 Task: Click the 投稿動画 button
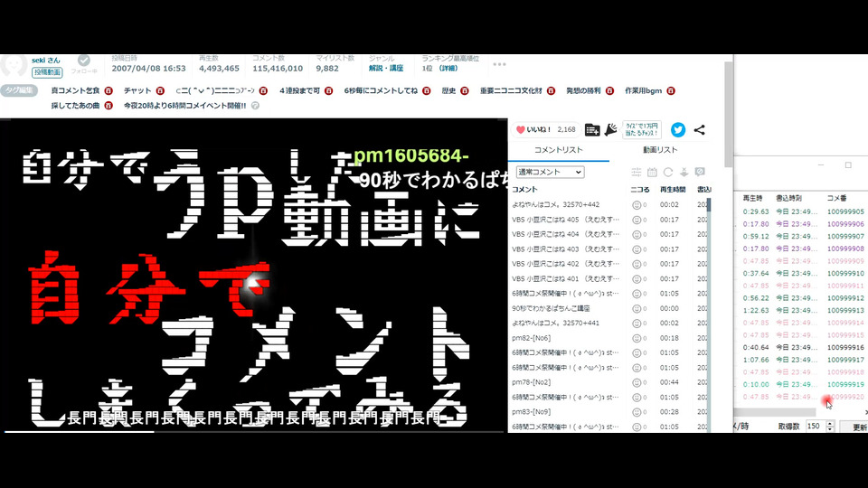(47, 72)
